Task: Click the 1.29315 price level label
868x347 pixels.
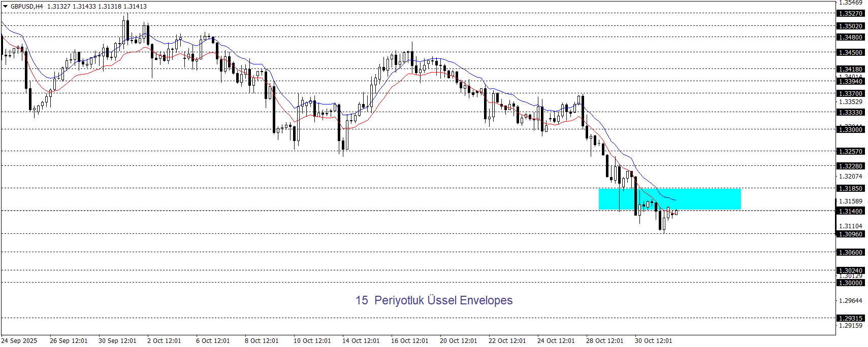Action: (x=850, y=319)
